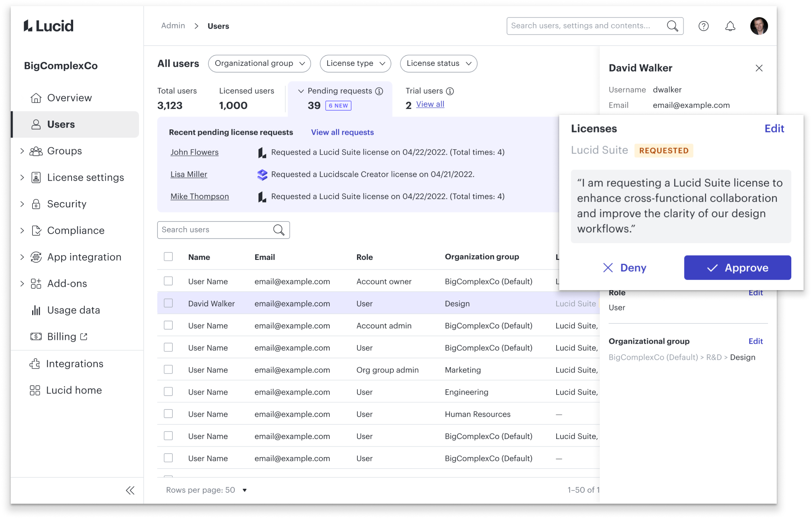Click the Add-ons grid-plus icon
Screen dimensions: 812x519
click(36, 284)
